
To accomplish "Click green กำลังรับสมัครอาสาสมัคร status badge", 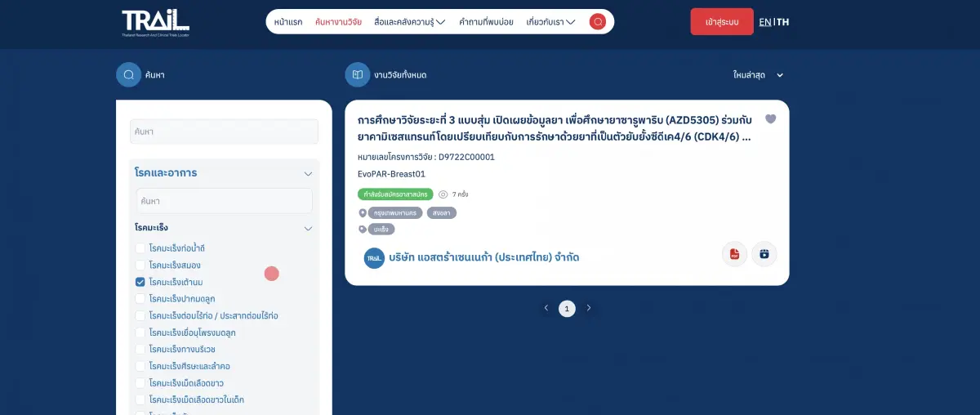I will (x=395, y=194).
